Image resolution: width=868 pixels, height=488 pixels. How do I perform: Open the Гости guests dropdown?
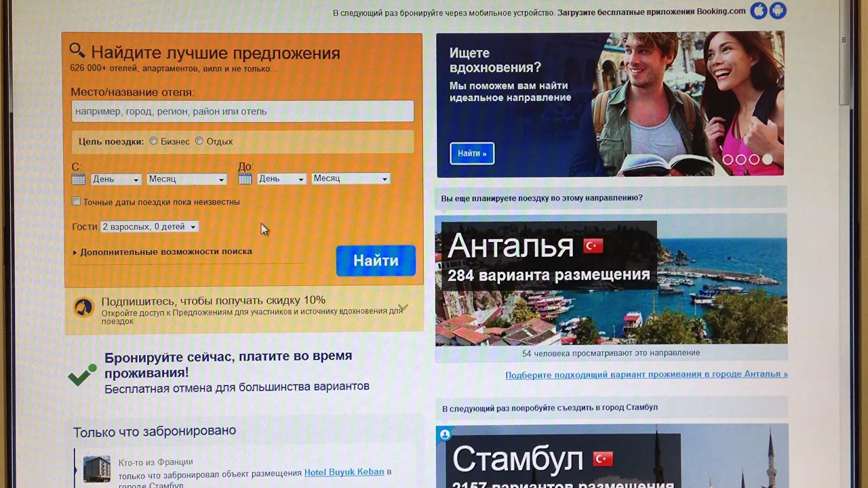click(x=149, y=227)
